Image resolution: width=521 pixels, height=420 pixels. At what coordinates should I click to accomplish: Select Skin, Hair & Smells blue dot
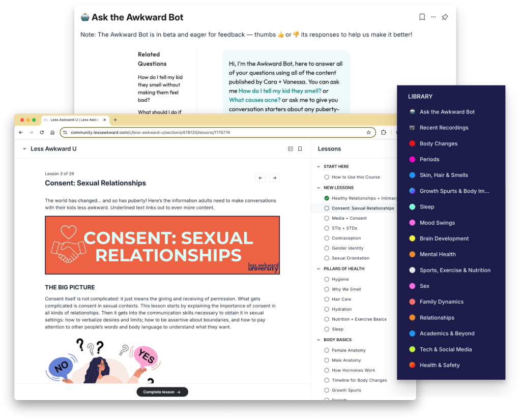point(412,175)
